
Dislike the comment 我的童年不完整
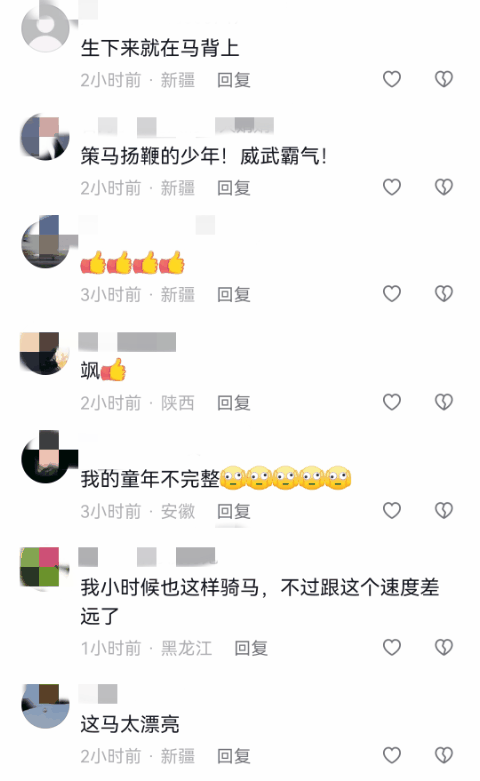tap(444, 510)
